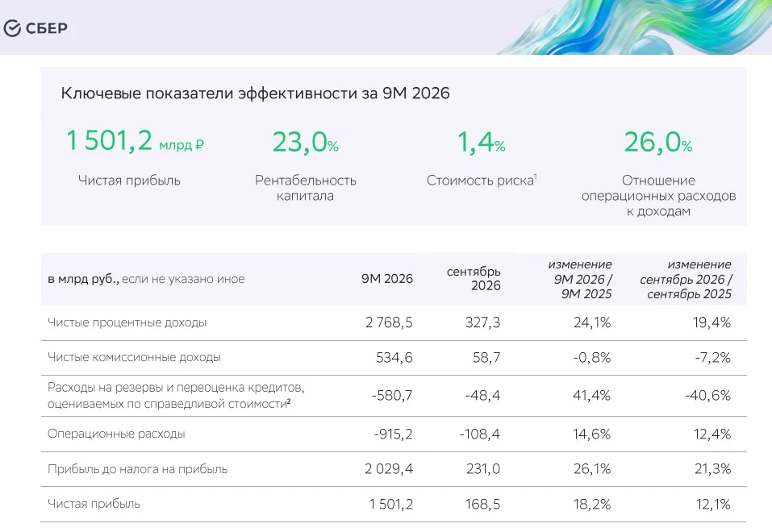Click the value '-580,7' in the table
Viewport: 772px width, 532px height.
pyautogui.click(x=392, y=395)
